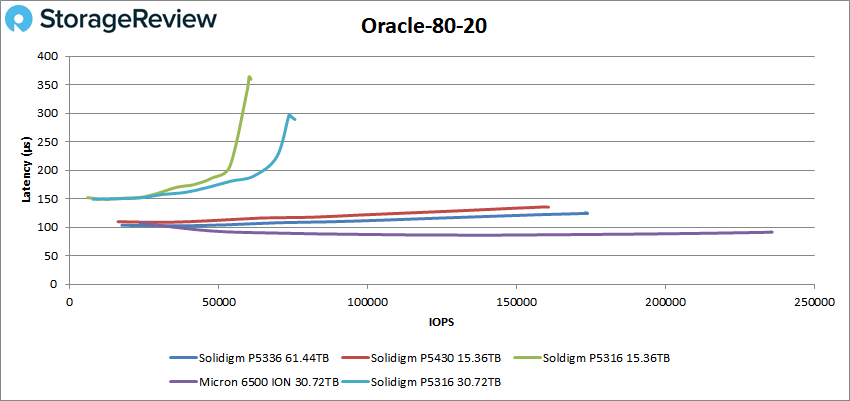Click the StorageReview brand name text

(128, 20)
